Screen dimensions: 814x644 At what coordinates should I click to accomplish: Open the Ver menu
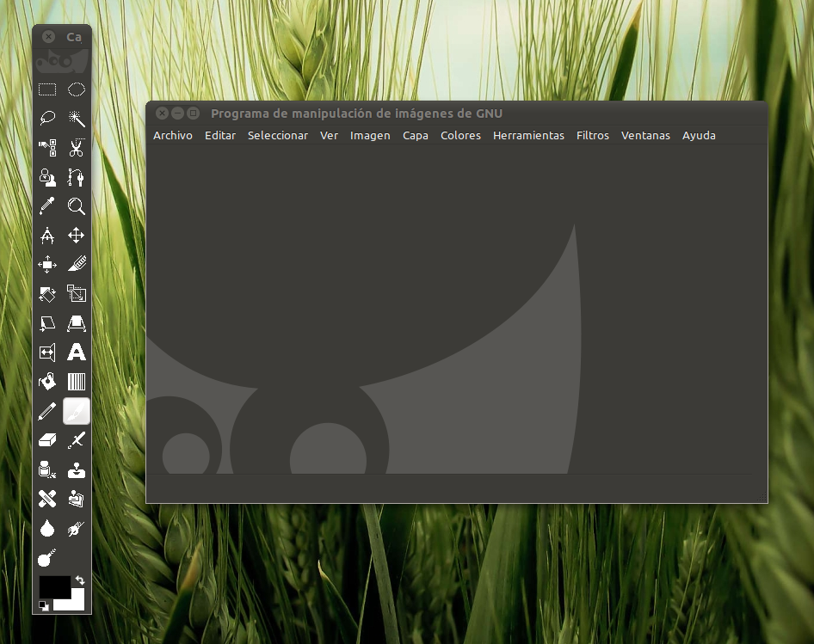click(330, 136)
